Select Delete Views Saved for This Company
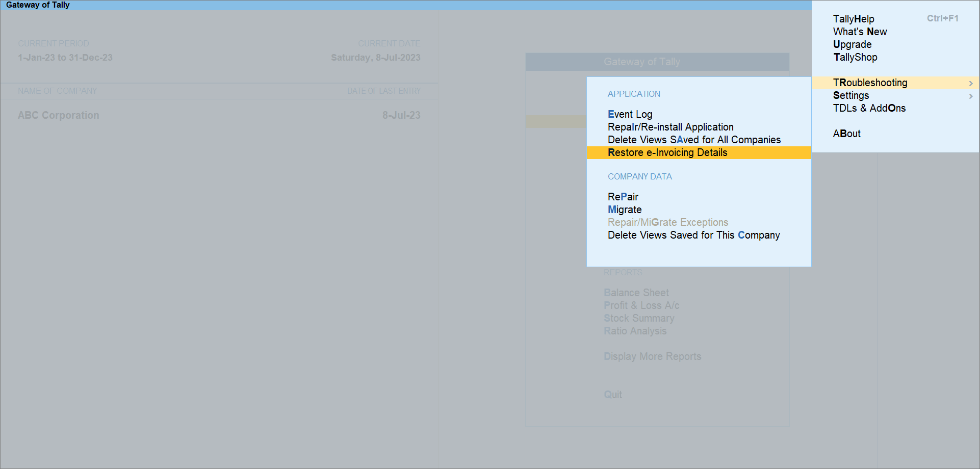 (693, 235)
